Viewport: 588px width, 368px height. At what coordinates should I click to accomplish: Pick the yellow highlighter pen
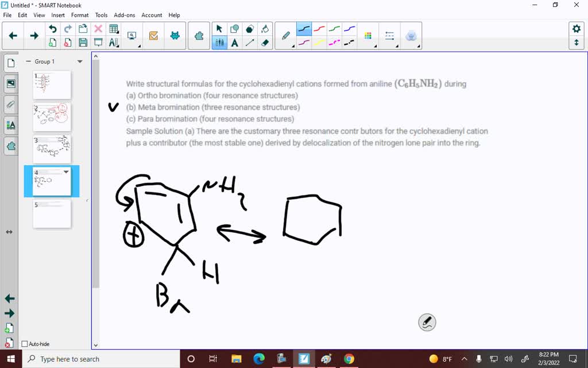[319, 42]
